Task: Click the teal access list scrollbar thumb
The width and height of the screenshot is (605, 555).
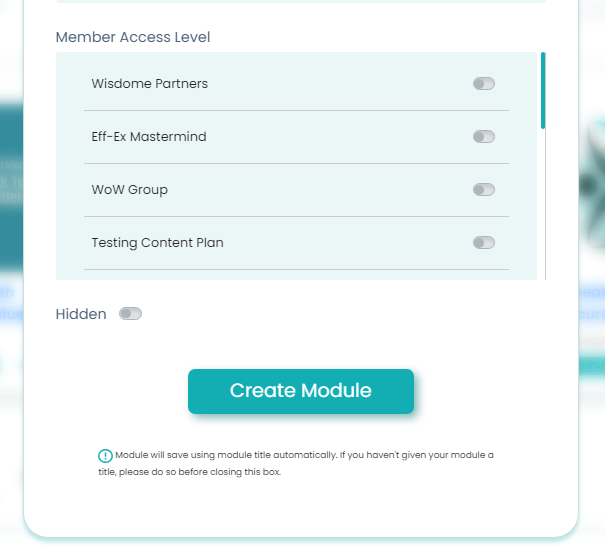Action: click(x=543, y=90)
